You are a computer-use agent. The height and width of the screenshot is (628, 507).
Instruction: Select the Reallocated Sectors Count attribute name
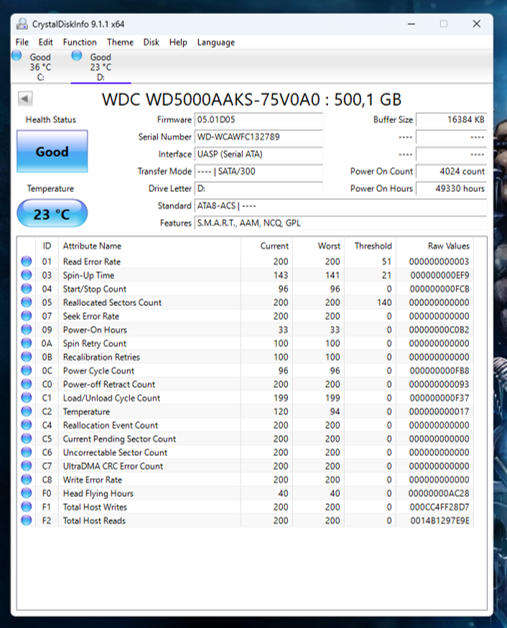[x=112, y=302]
